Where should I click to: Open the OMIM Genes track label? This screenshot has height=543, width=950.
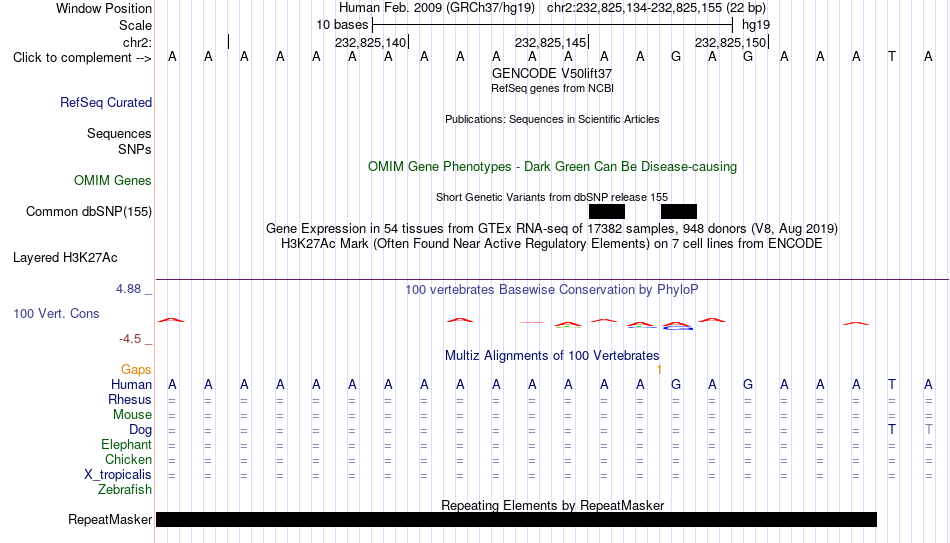coord(113,181)
